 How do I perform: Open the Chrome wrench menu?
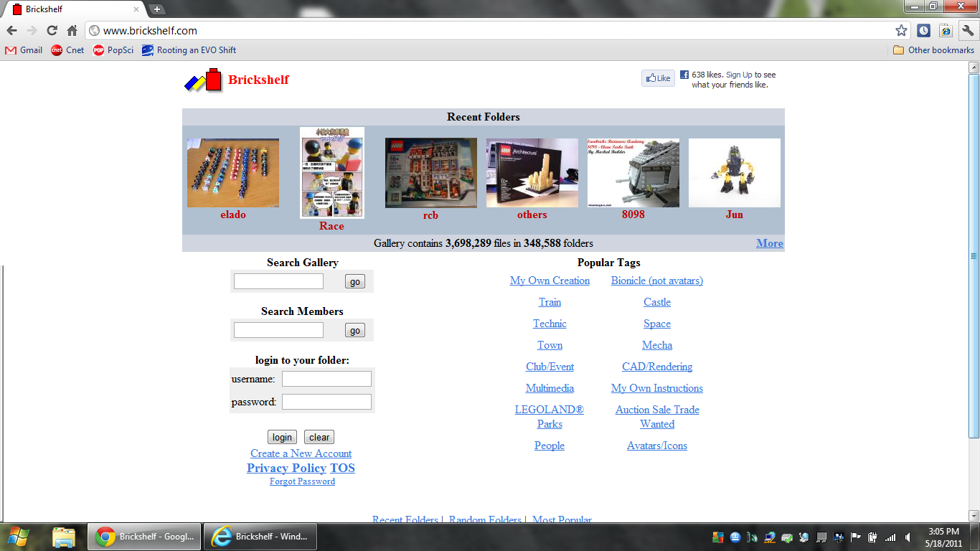[968, 31]
